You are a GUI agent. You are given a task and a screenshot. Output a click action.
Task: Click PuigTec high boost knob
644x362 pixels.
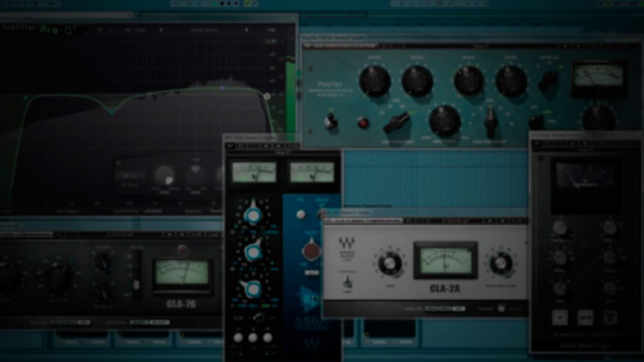pyautogui.click(x=469, y=81)
